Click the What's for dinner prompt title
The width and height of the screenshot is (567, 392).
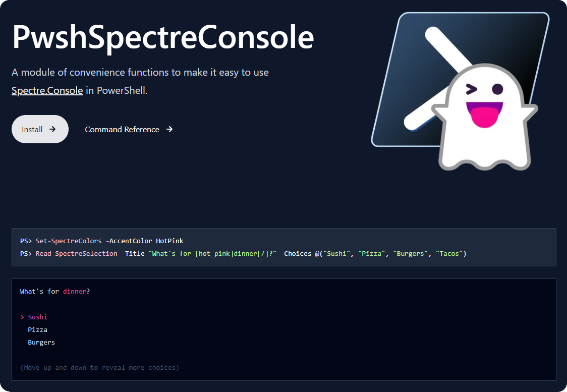[54, 291]
